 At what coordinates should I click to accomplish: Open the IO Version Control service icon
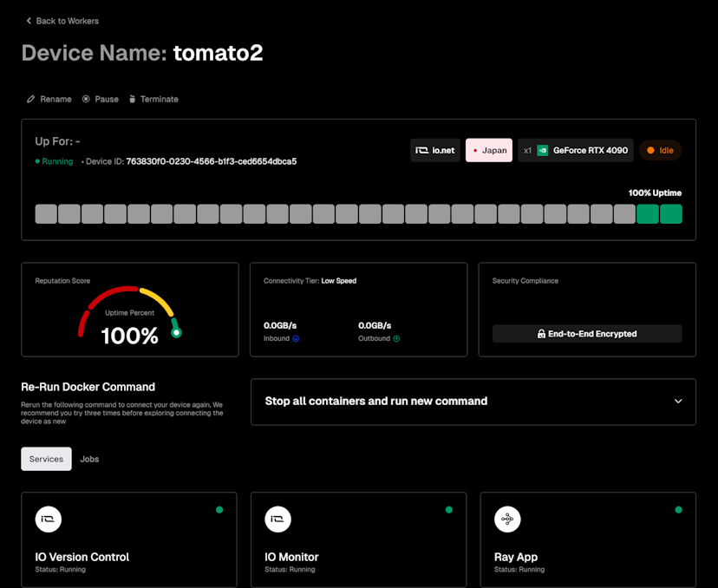(x=49, y=519)
